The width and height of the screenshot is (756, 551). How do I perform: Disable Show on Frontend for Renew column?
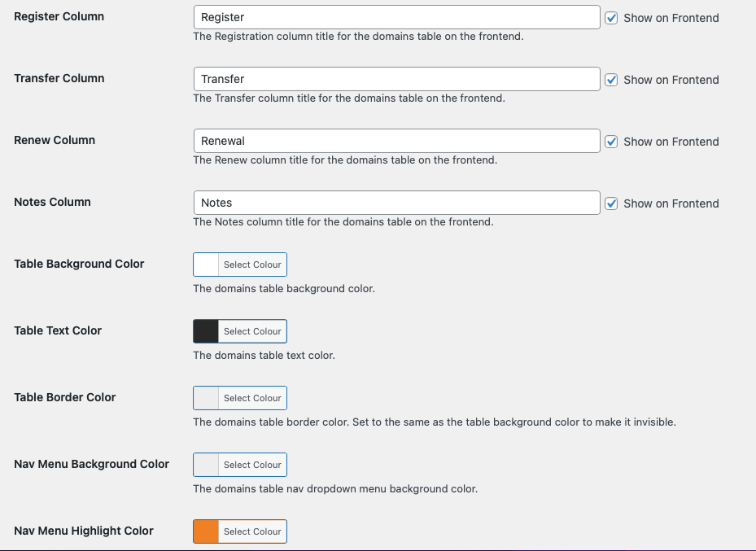click(611, 142)
